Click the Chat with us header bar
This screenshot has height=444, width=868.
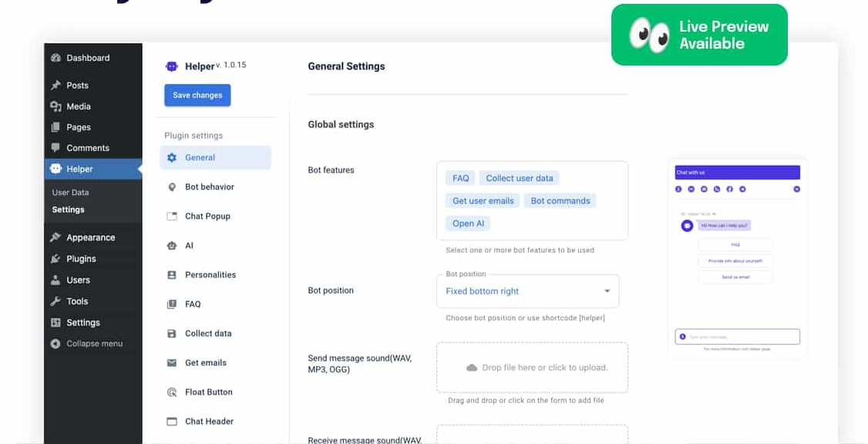tap(738, 172)
